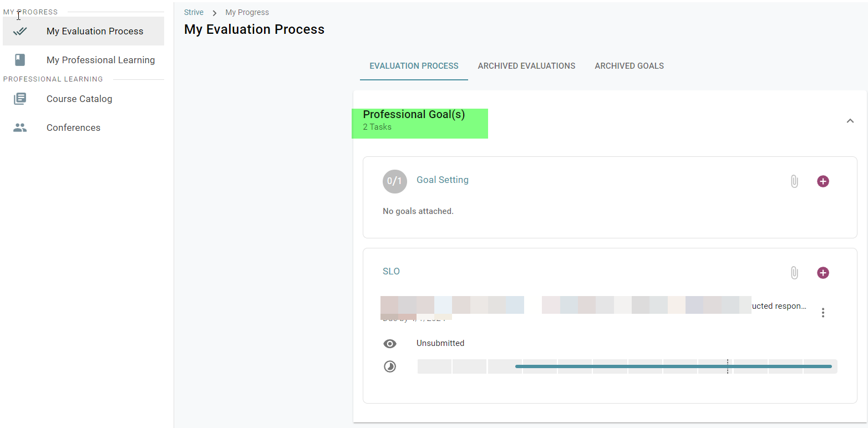The width and height of the screenshot is (868, 428).
Task: Open the Goal Setting link
Action: [x=442, y=180]
